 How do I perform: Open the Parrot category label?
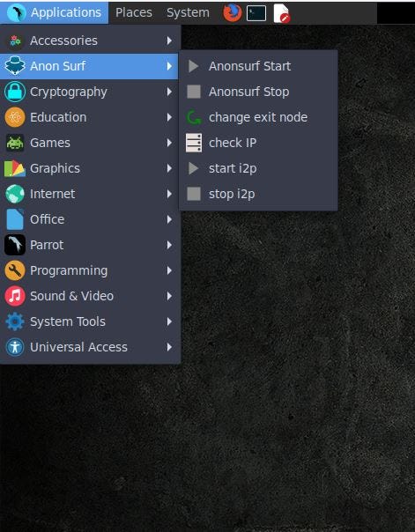[47, 245]
